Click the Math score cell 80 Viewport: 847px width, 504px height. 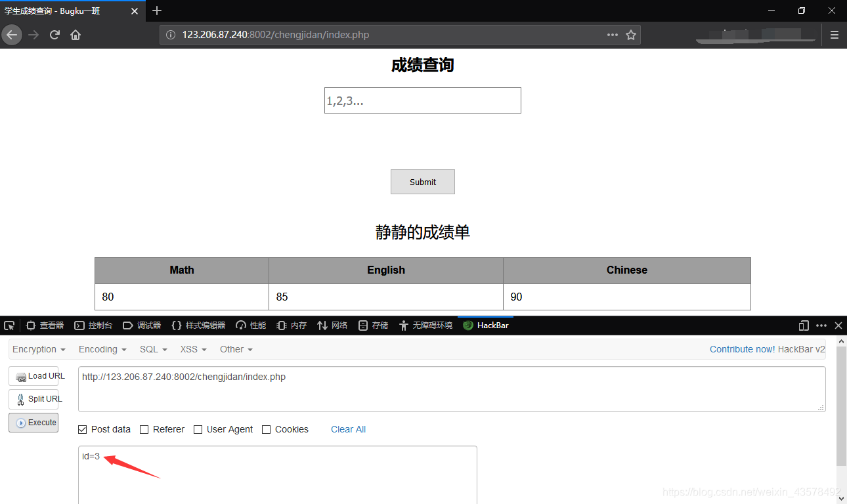(x=182, y=297)
